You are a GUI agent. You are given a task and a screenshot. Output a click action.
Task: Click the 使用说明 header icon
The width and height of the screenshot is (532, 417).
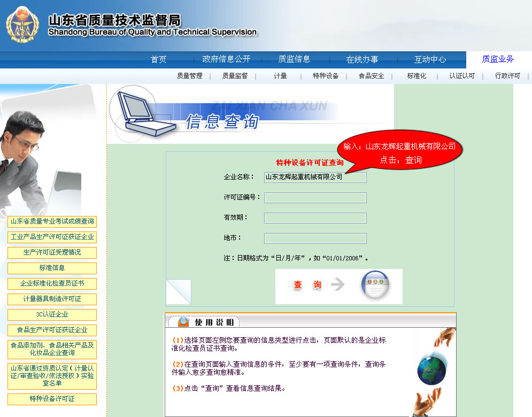point(183,322)
